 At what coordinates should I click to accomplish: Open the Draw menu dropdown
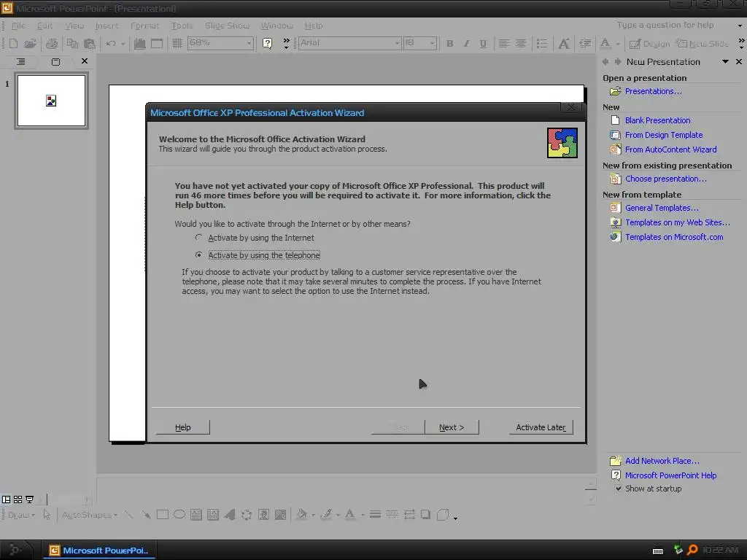click(21, 515)
